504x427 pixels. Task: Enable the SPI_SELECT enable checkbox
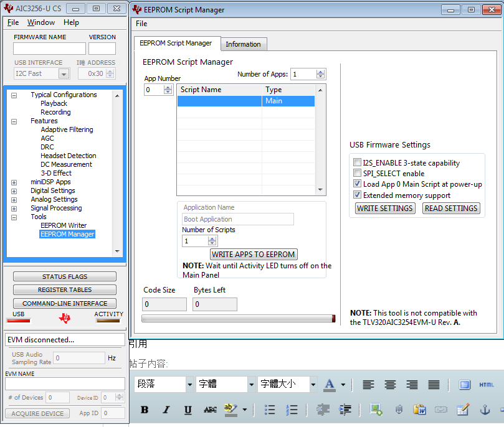pyautogui.click(x=357, y=173)
